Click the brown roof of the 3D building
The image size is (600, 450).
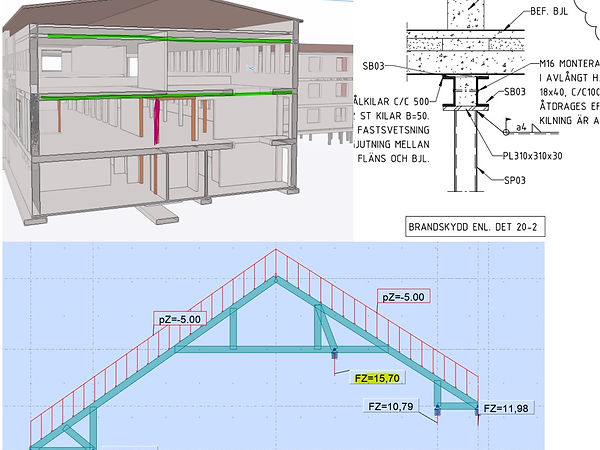(x=153, y=13)
